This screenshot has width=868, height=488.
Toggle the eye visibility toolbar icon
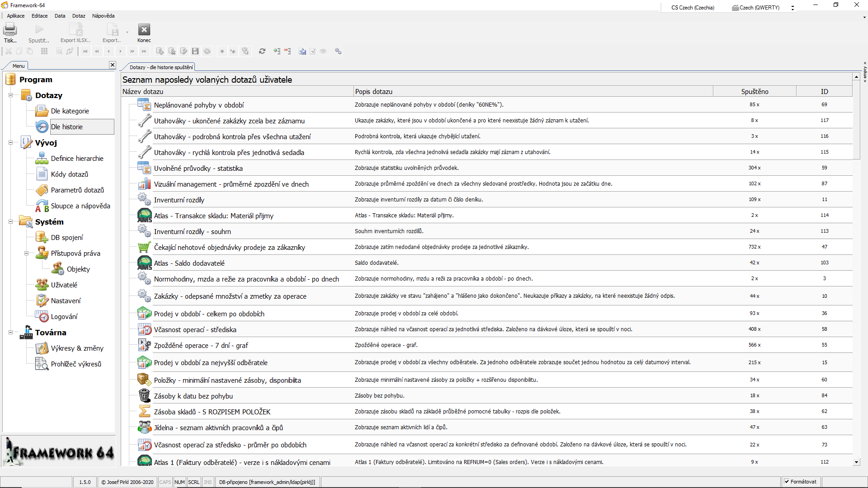323,51
